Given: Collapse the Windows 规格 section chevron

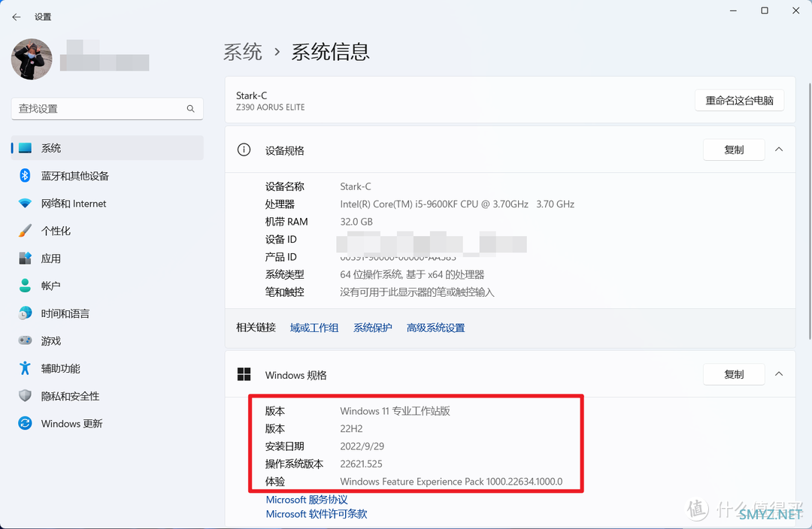Looking at the screenshot, I should point(779,374).
